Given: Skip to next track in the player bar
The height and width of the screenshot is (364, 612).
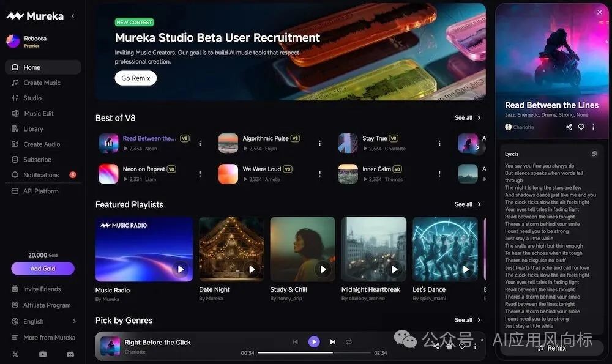Looking at the screenshot, I should coord(333,342).
